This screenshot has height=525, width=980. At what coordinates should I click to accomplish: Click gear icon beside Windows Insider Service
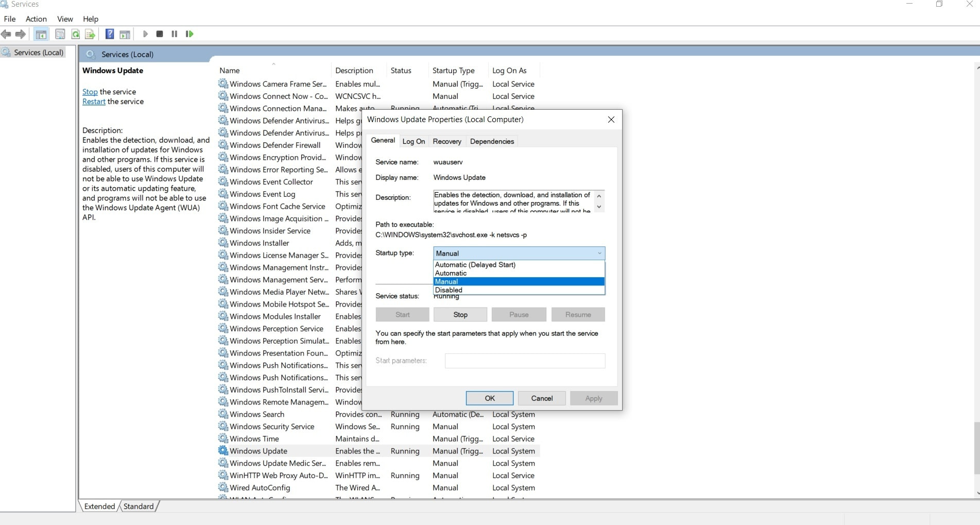tap(223, 230)
